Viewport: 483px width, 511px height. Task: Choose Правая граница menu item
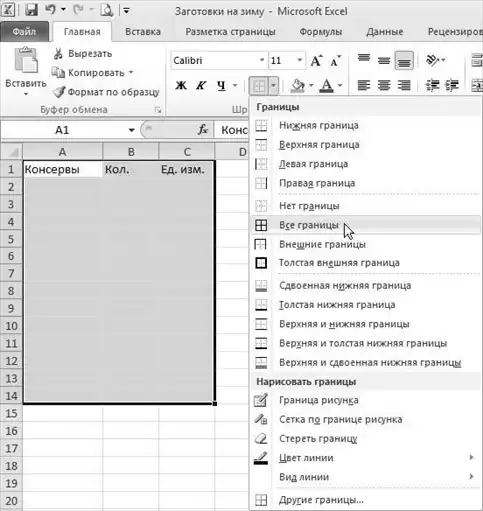pos(365,183)
